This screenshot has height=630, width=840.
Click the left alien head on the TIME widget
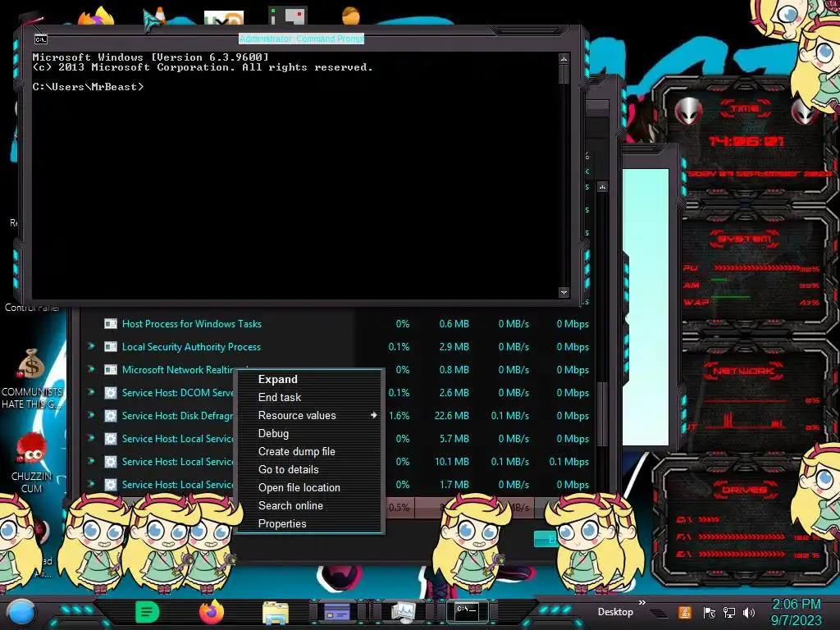[x=688, y=111]
